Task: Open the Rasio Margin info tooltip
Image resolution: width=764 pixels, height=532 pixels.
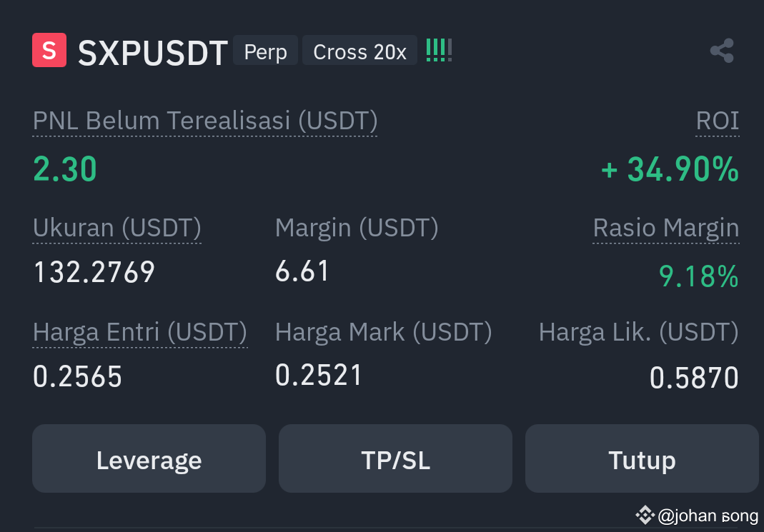Action: tap(665, 227)
